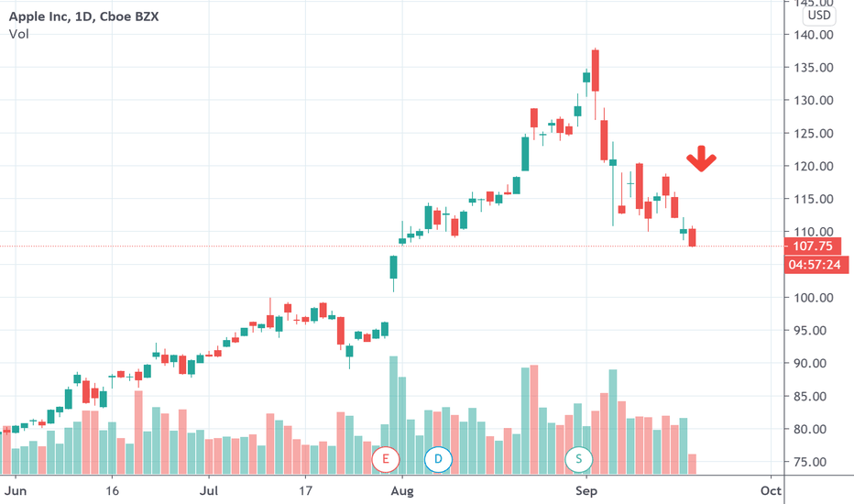Click the dividend 'D' event marker
The image size is (854, 504).
click(438, 459)
